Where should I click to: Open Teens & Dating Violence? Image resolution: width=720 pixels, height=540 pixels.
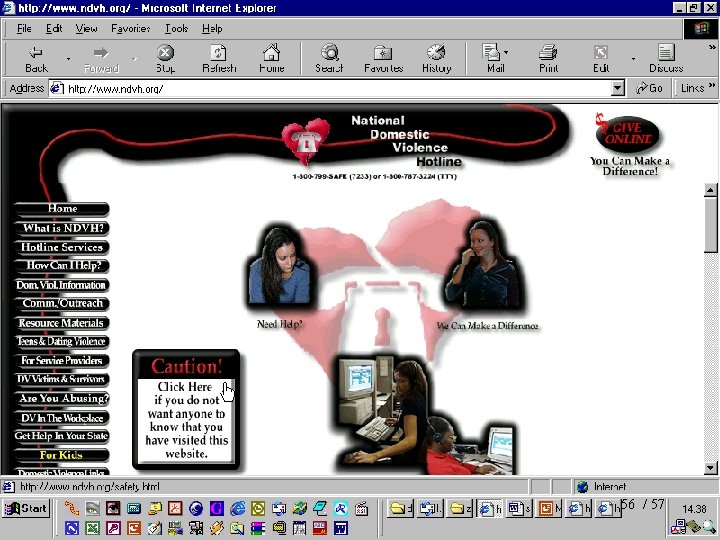62,341
